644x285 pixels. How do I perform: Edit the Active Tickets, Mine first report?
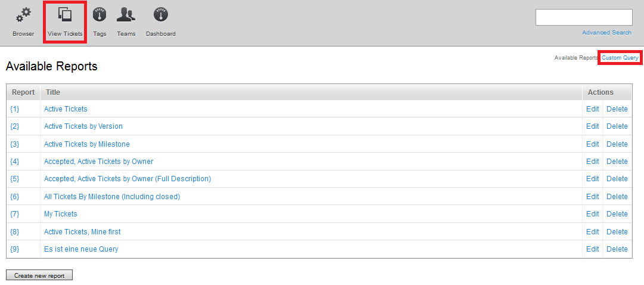592,232
